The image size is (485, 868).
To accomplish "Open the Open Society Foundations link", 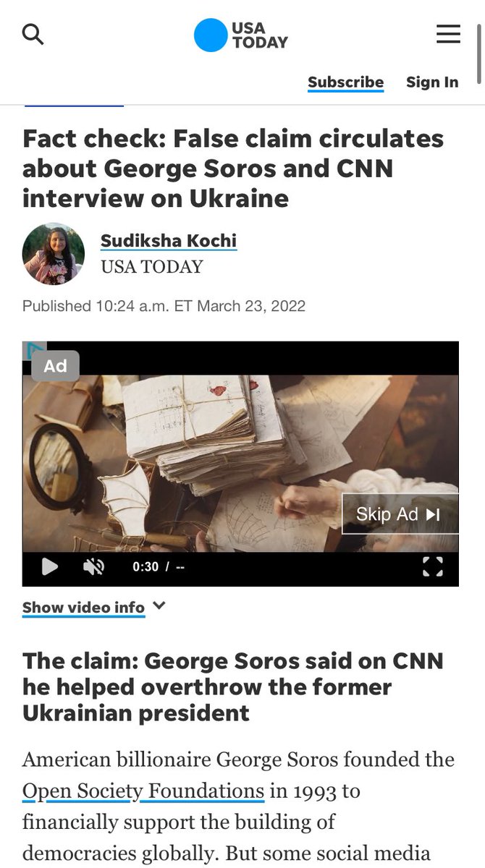I will (x=143, y=791).
